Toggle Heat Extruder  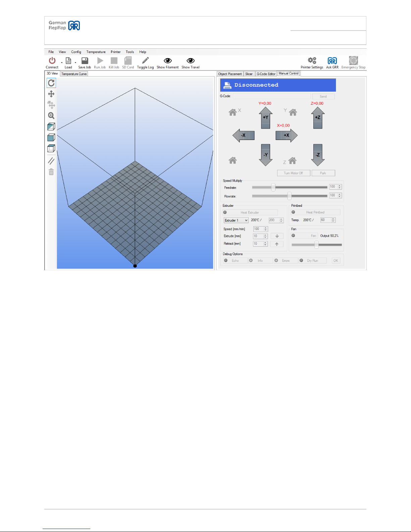[x=250, y=212]
